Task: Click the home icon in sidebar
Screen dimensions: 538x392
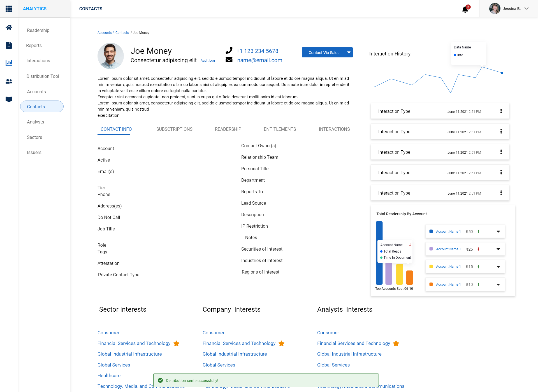Action: click(x=9, y=27)
